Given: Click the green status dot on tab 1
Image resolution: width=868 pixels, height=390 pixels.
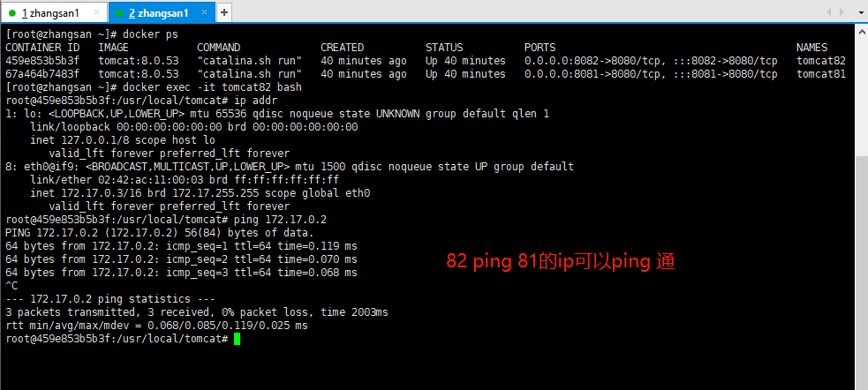Looking at the screenshot, I should point(12,12).
